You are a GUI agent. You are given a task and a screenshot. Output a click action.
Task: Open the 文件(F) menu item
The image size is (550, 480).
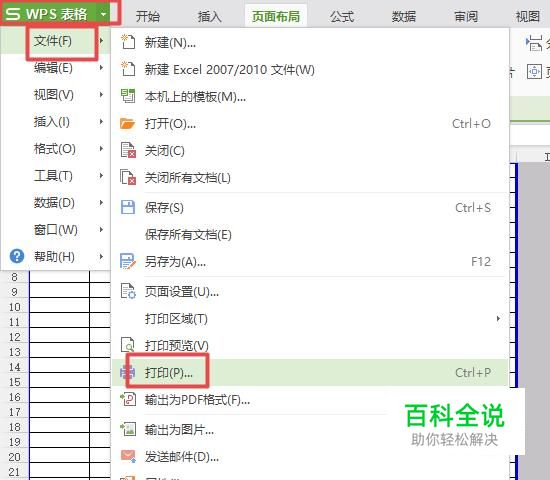(55, 41)
